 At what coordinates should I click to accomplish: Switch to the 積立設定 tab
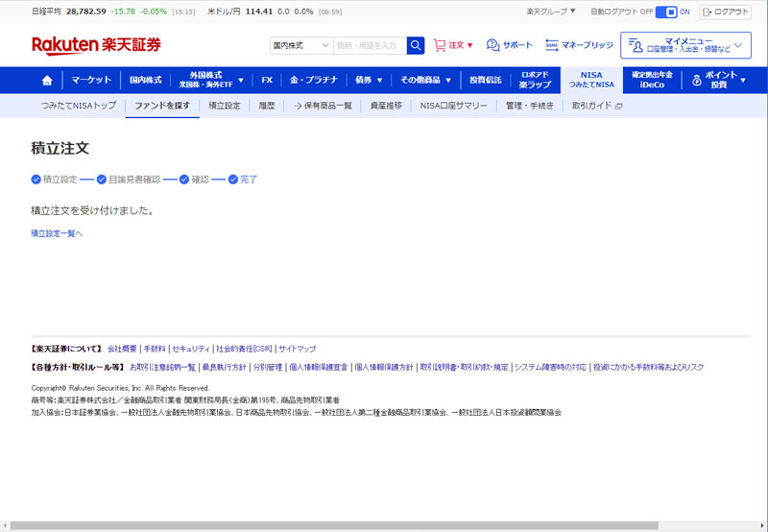tap(225, 106)
